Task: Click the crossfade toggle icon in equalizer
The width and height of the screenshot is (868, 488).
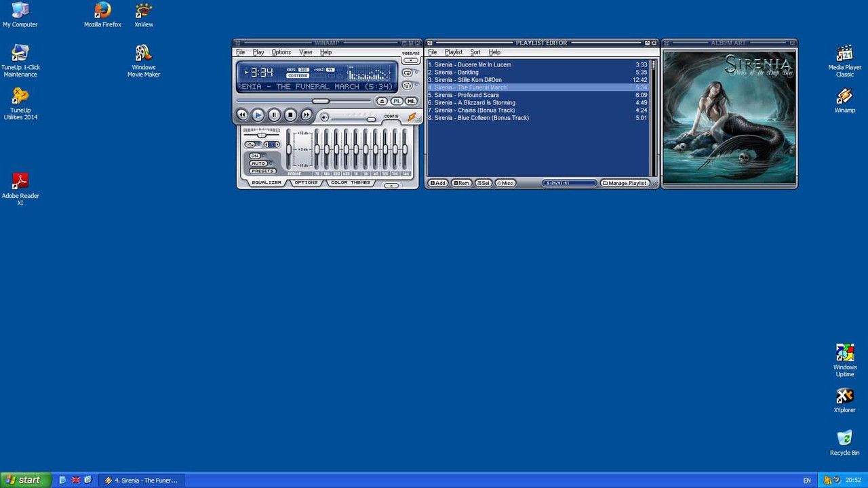Action: tap(250, 144)
